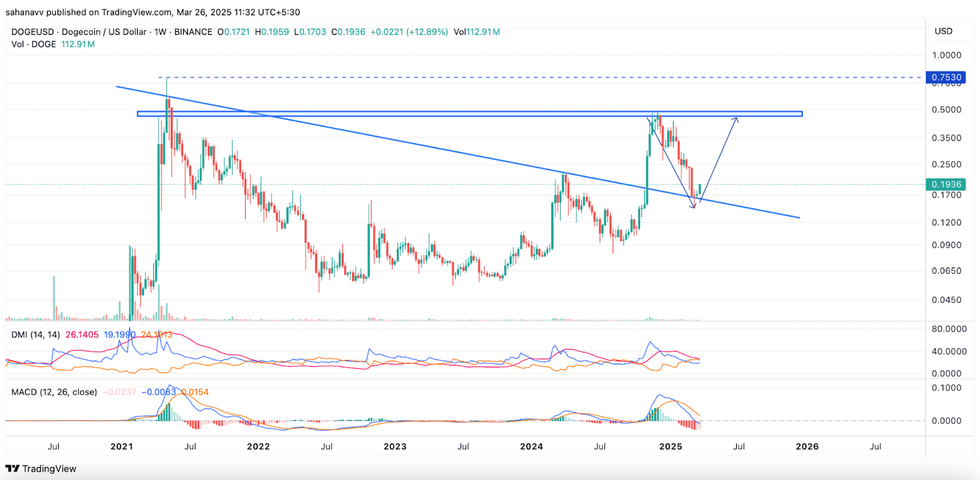The height and width of the screenshot is (480, 980).
Task: Click the 1.0000 price axis label
Action: tap(946, 55)
